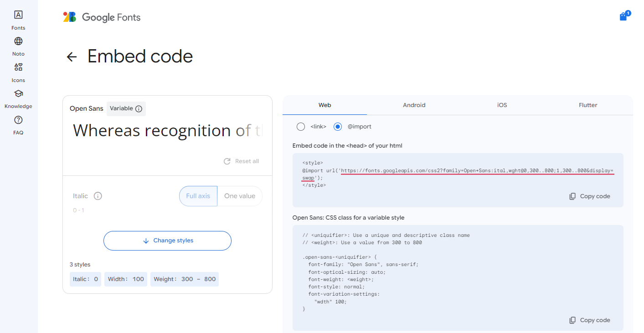Image resolution: width=644 pixels, height=333 pixels.
Task: Click the info icon next to Italic
Action: pyautogui.click(x=98, y=196)
